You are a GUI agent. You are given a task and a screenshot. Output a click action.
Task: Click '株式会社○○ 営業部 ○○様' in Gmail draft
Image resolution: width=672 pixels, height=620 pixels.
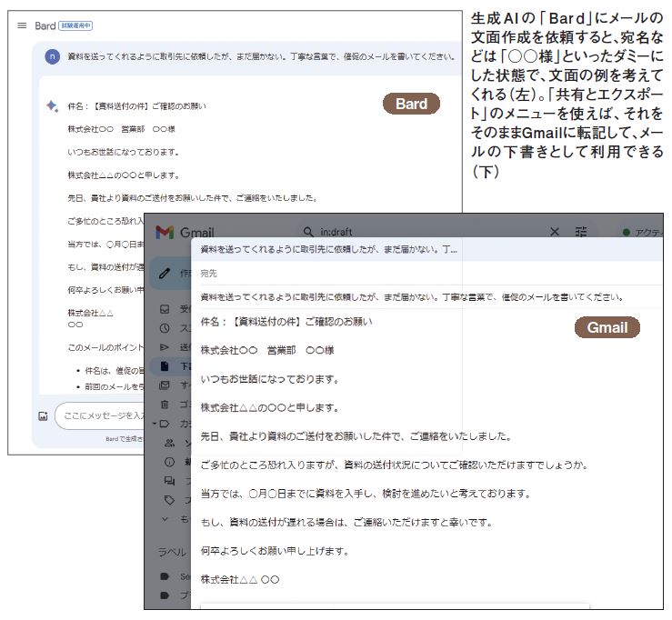(267, 351)
